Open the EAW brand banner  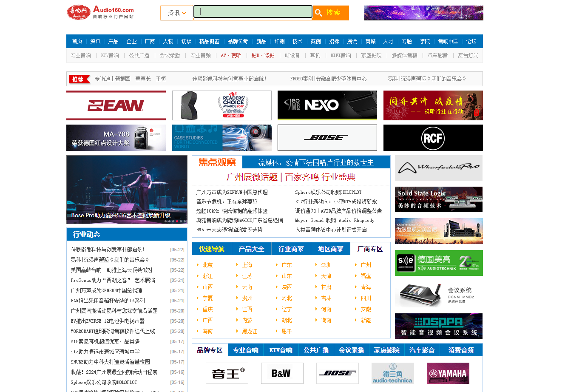[x=116, y=105]
